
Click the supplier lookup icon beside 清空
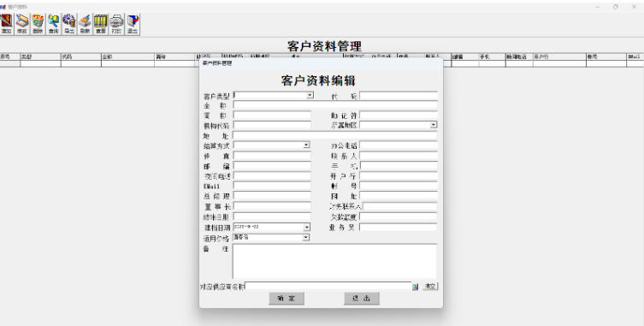tap(416, 287)
